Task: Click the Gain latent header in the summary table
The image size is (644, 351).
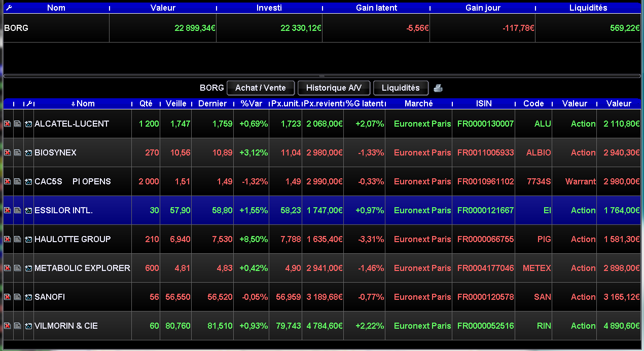Action: coord(376,8)
